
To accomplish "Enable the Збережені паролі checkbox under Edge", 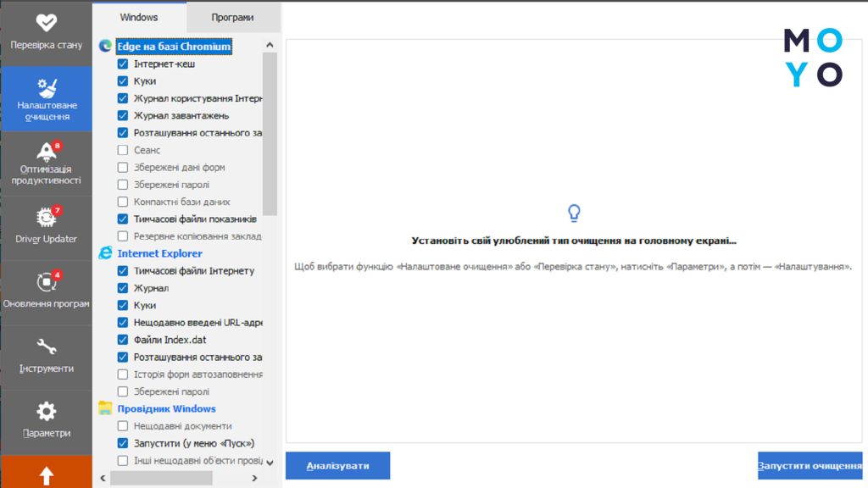I will [123, 185].
